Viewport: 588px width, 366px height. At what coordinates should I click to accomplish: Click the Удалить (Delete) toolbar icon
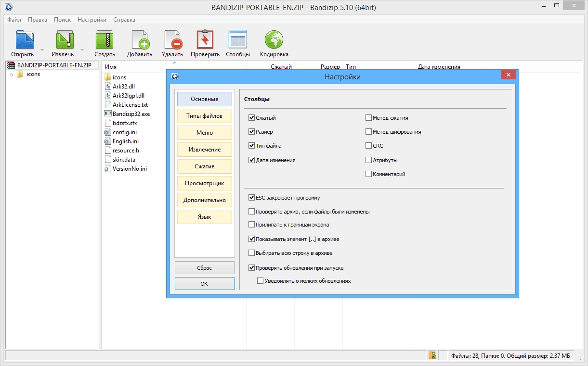point(173,39)
